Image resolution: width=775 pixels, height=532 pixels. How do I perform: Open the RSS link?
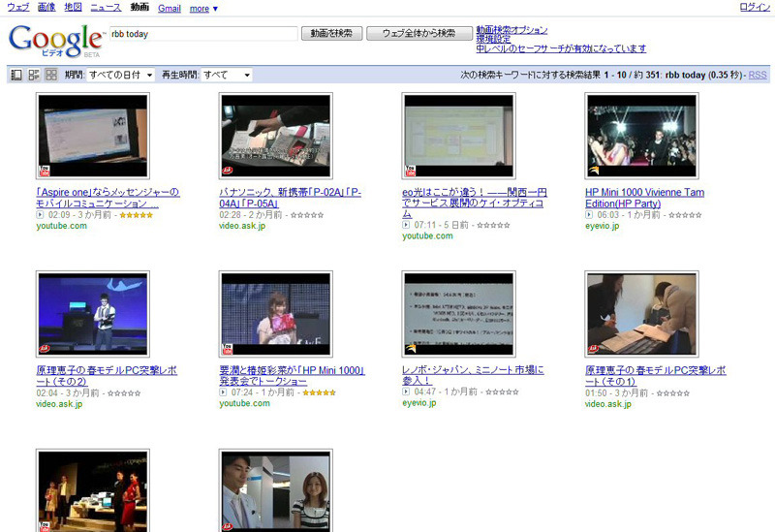click(x=758, y=76)
